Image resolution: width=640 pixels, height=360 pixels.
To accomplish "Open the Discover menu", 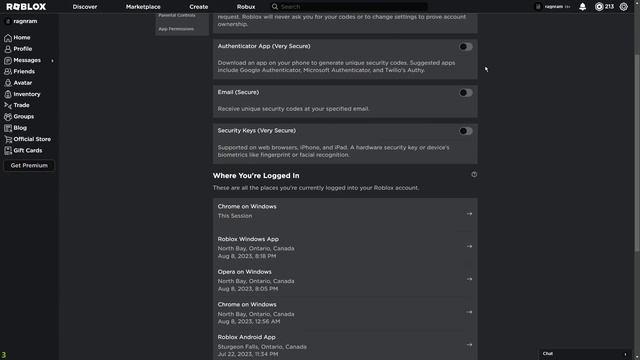I will tap(85, 7).
